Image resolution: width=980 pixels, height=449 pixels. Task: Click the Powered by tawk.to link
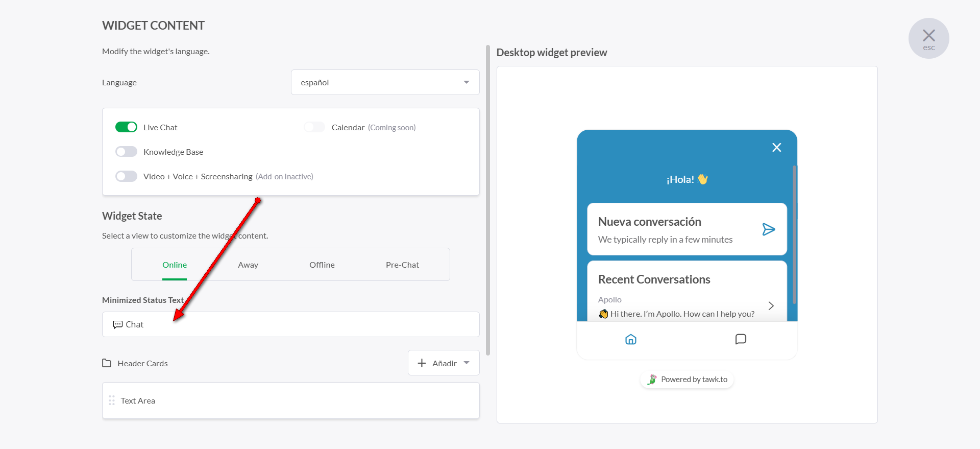[x=694, y=380]
